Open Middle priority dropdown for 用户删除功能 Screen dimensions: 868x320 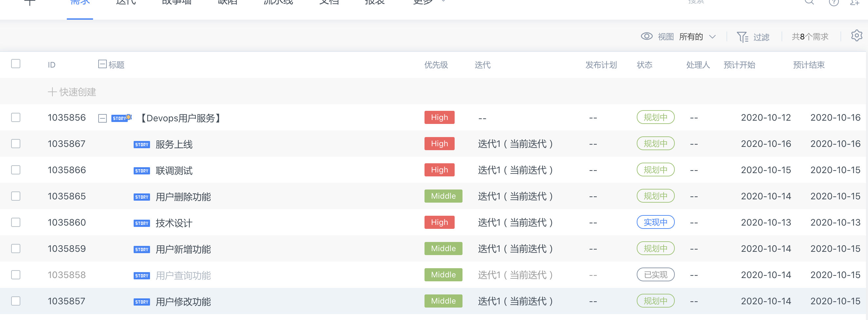[443, 196]
